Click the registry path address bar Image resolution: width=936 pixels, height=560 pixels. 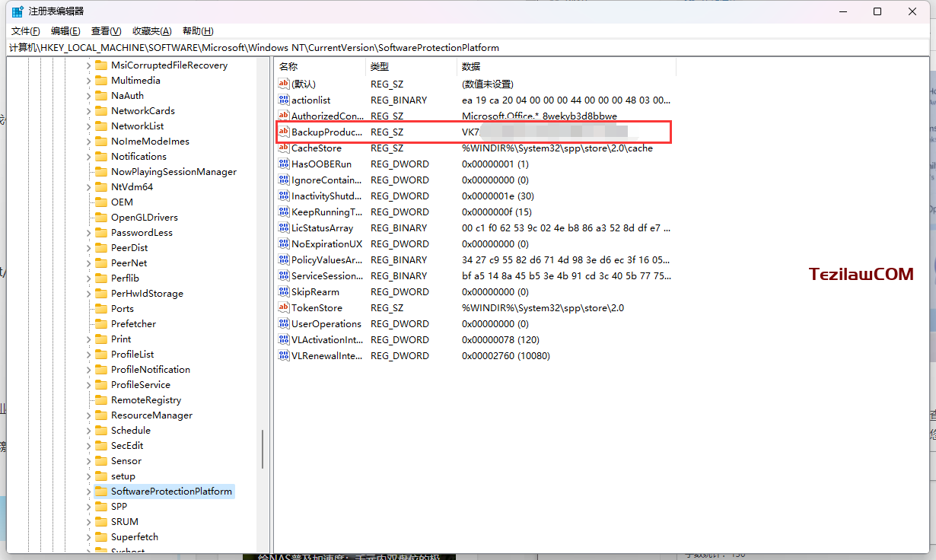(468, 47)
